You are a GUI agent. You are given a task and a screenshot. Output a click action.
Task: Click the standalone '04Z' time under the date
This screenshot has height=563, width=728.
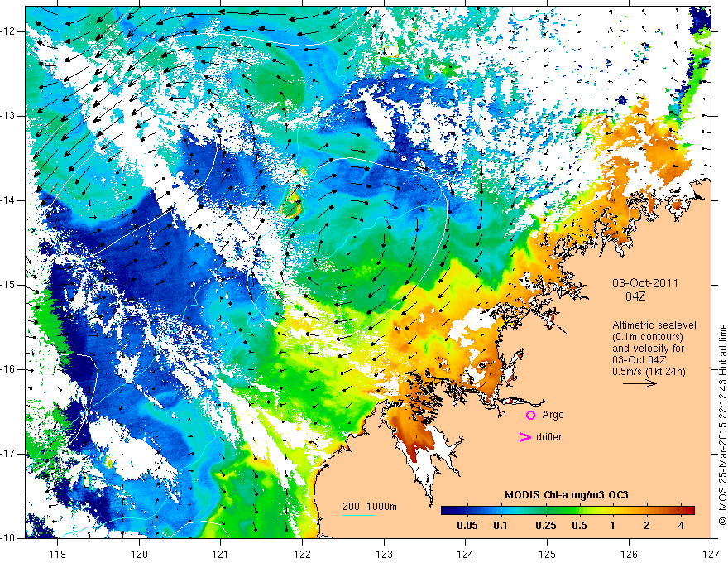coord(635,296)
